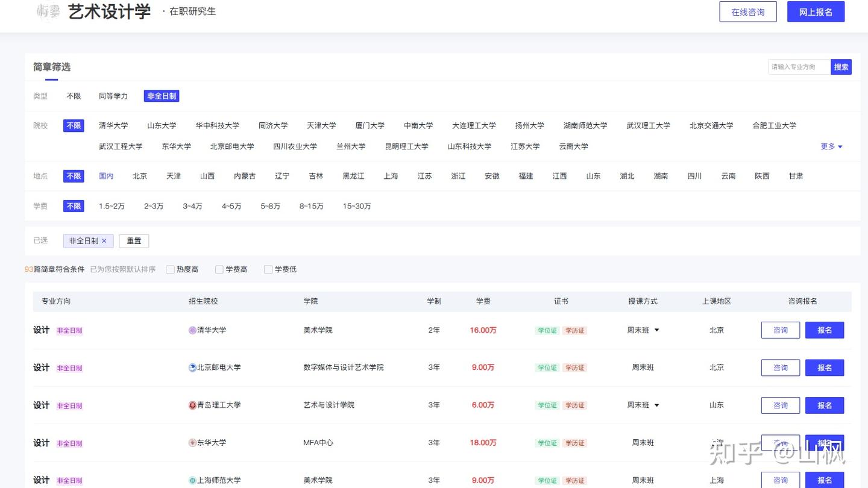Click the 在线咨询 button
This screenshot has width=868, height=488.
click(748, 12)
